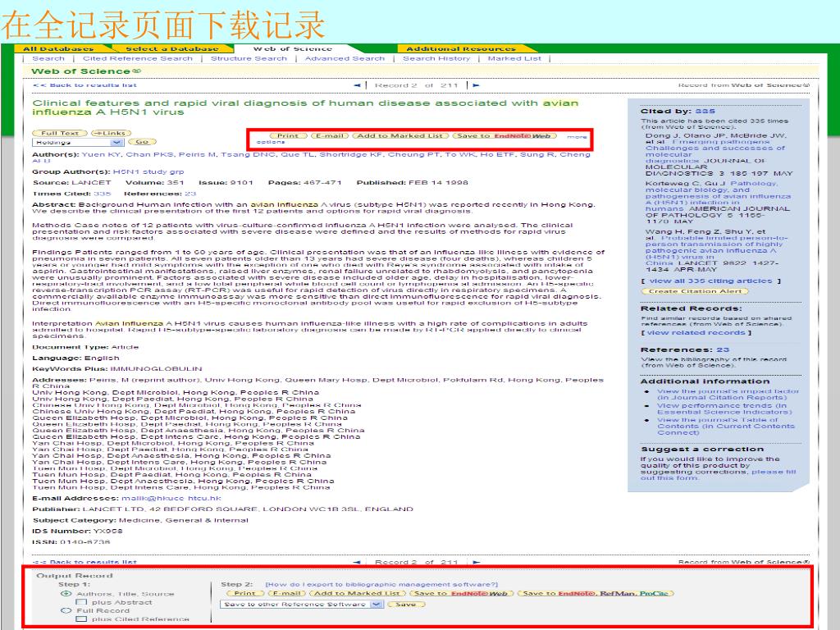This screenshot has width=840, height=630.
Task: Click next record arrow above Output Record
Action: 476,562
